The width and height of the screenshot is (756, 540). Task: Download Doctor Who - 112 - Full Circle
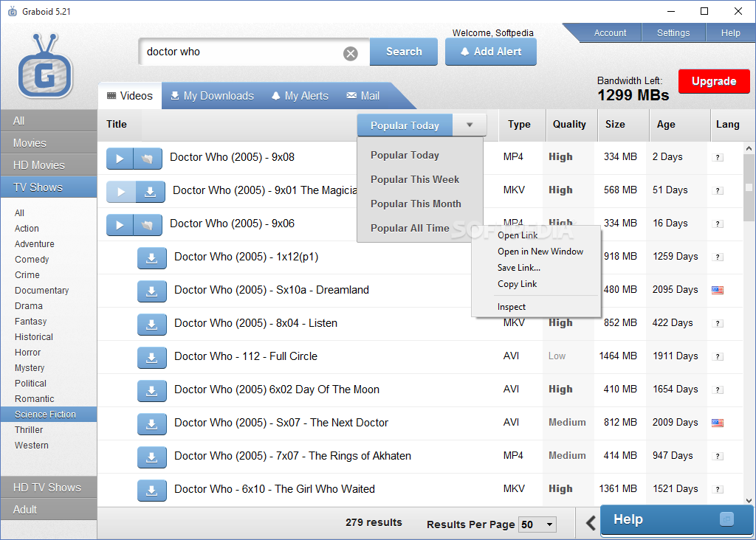(x=152, y=358)
